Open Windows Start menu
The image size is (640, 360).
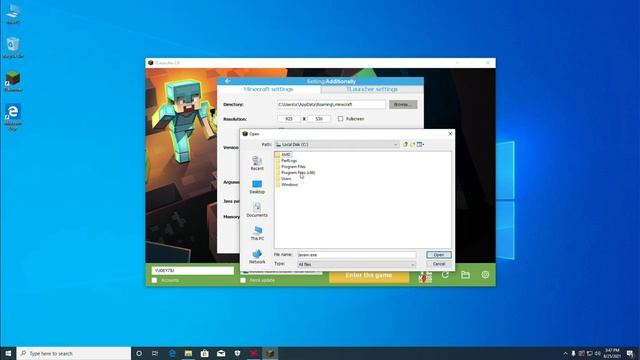pyautogui.click(x=8, y=353)
